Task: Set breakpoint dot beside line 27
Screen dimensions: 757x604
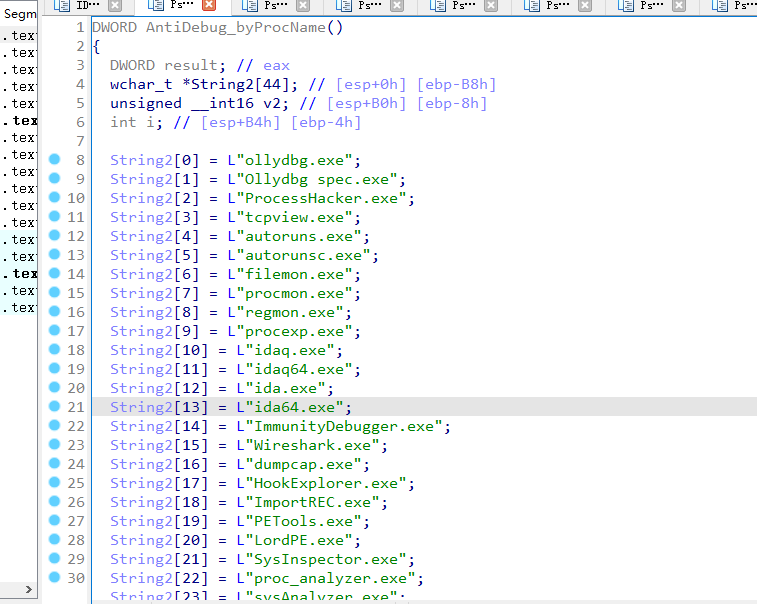Action: click(55, 520)
